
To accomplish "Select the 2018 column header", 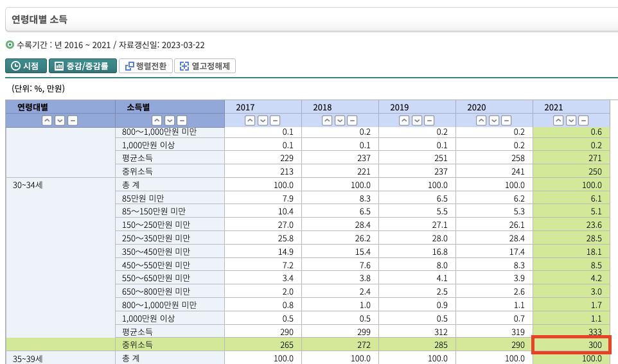I will [340, 107].
